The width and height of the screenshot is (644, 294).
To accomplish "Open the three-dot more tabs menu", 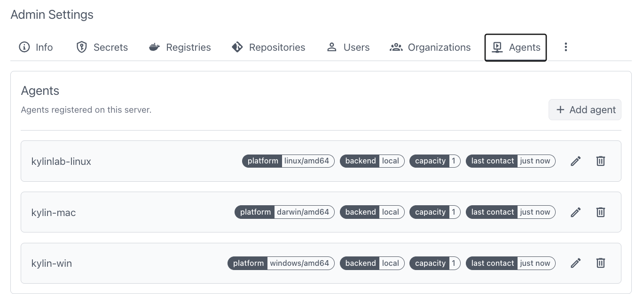I will tap(566, 47).
